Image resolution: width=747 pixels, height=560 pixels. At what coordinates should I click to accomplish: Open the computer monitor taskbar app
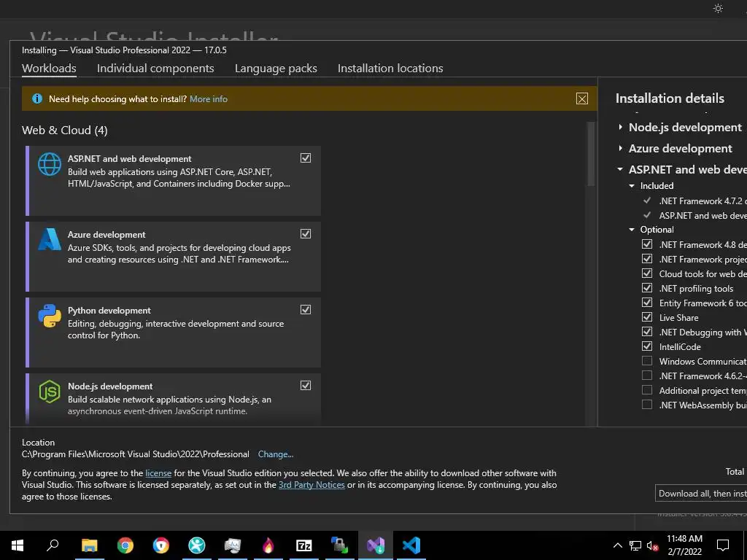[233, 545]
